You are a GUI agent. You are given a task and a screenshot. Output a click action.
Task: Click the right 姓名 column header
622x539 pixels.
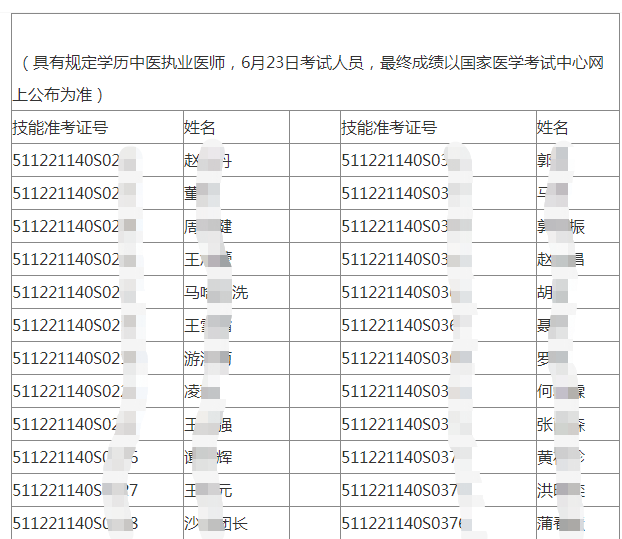553,128
